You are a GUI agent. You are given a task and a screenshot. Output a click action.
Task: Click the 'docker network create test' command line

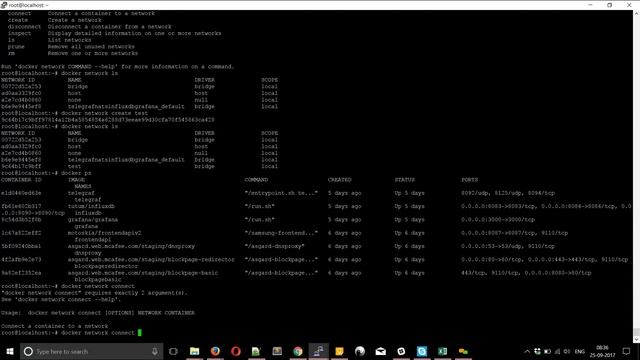point(74,113)
